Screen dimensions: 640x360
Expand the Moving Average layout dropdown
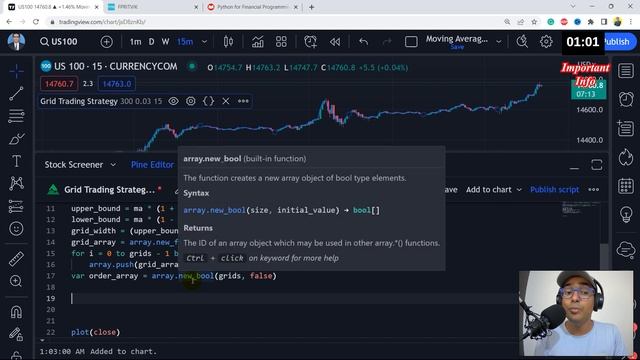pos(499,42)
